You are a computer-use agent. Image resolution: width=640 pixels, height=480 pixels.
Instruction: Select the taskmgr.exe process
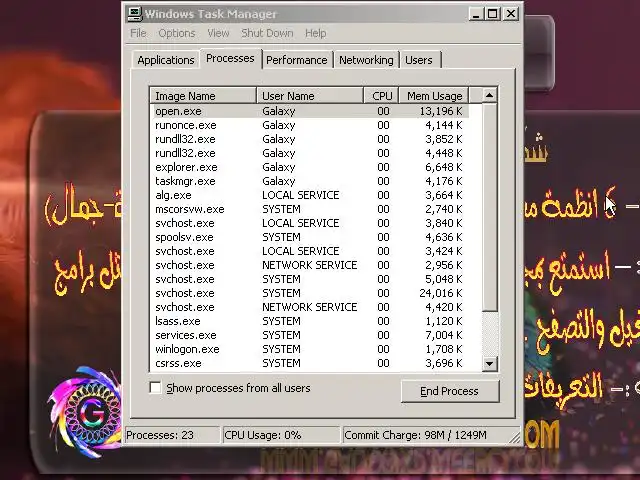coord(309,181)
